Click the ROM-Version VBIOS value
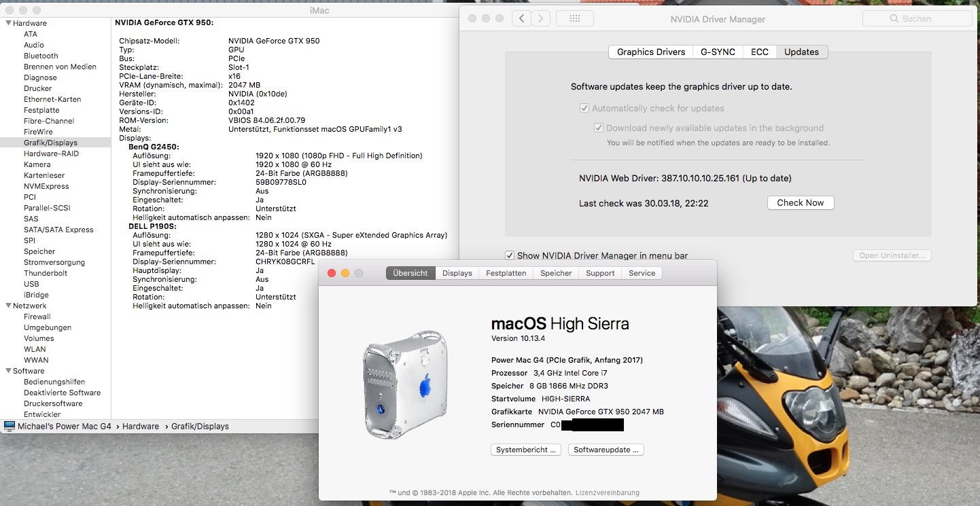 [266, 120]
